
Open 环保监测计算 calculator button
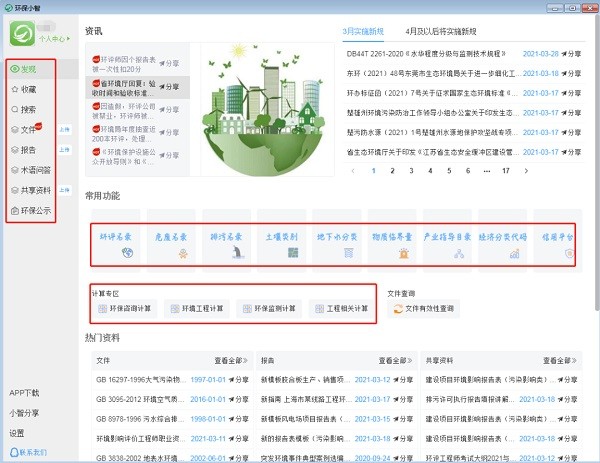269,308
